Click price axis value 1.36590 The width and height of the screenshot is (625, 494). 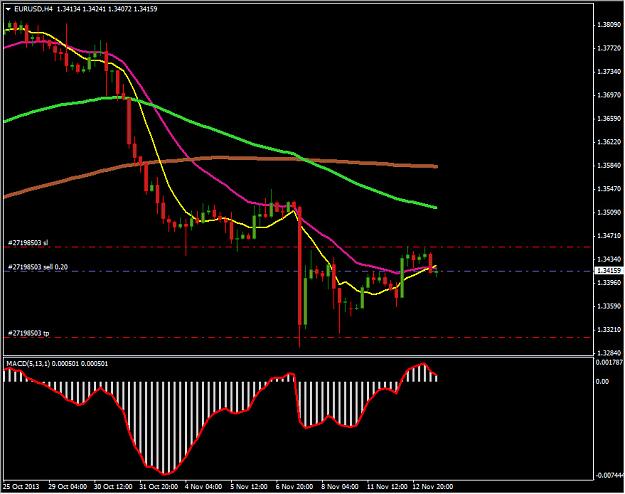609,119
